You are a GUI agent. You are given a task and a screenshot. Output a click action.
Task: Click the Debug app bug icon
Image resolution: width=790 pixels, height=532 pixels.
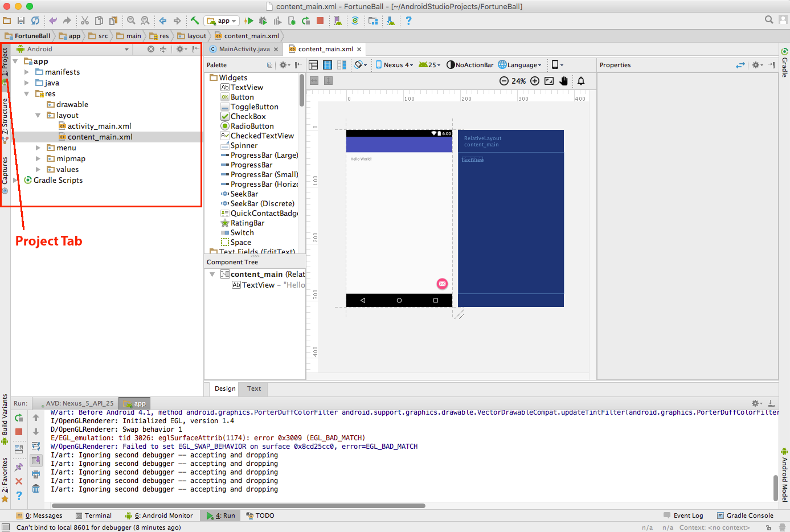(x=263, y=21)
